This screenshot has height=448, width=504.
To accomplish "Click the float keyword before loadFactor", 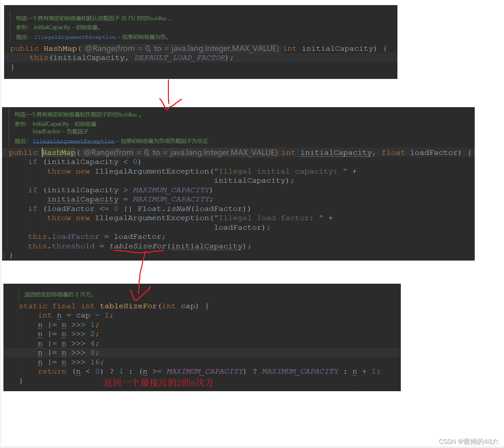I will tap(393, 152).
